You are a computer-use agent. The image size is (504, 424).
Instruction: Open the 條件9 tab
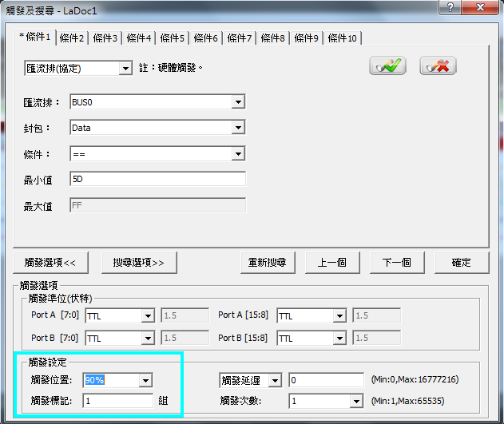[x=307, y=38]
